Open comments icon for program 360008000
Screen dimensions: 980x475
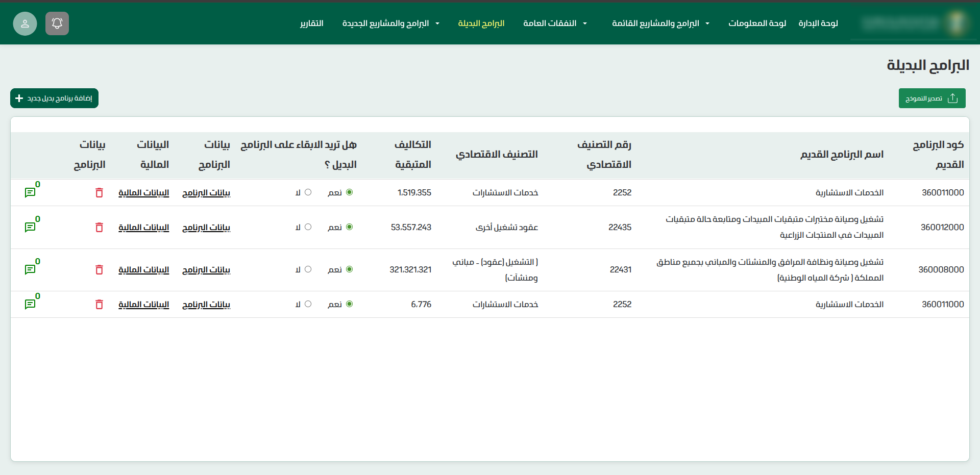click(30, 269)
